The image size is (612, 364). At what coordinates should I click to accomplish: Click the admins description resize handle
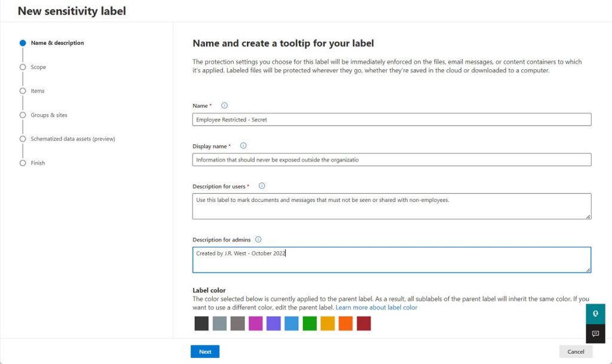(x=588, y=270)
